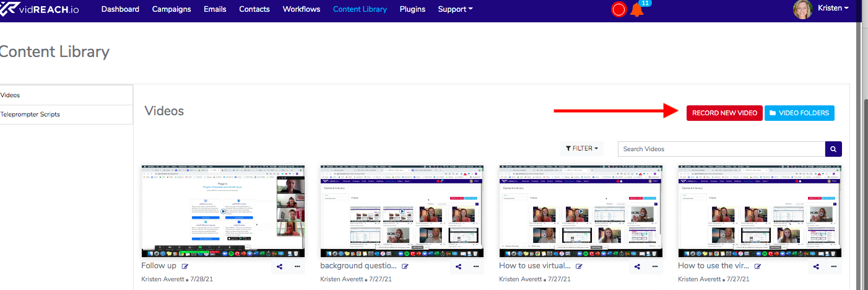Click the red record circle icon
868x290 pixels.
(618, 9)
